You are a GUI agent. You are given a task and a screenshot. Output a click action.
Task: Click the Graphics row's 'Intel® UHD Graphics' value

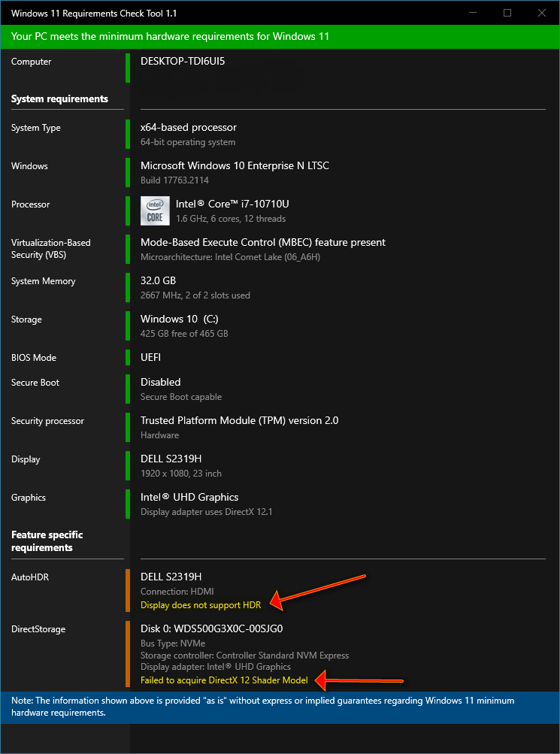pyautogui.click(x=189, y=497)
